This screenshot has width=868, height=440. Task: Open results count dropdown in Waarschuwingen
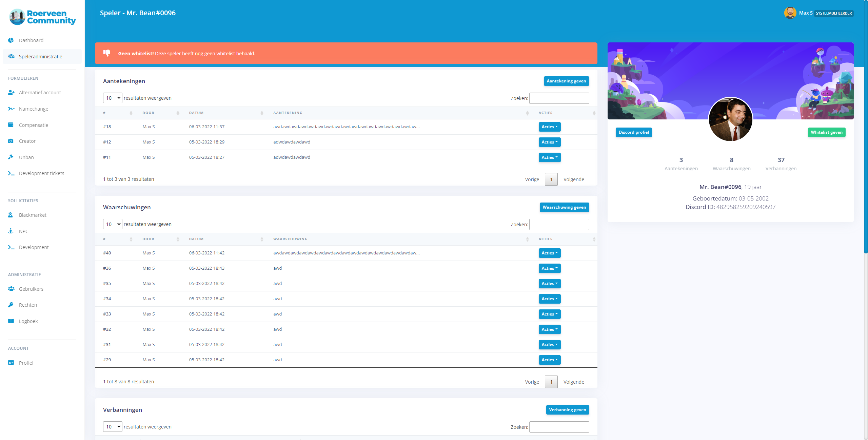point(113,224)
